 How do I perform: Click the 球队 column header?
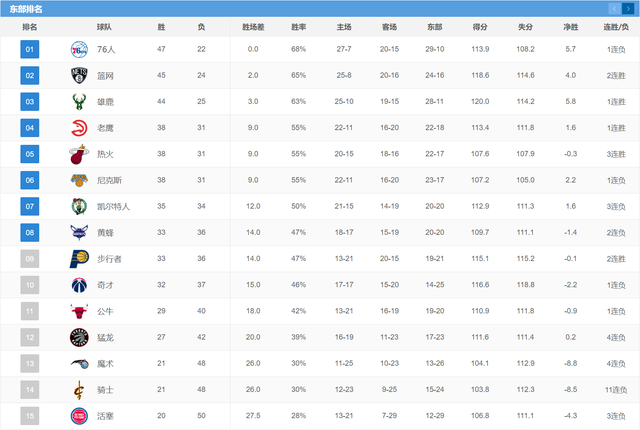(104, 27)
